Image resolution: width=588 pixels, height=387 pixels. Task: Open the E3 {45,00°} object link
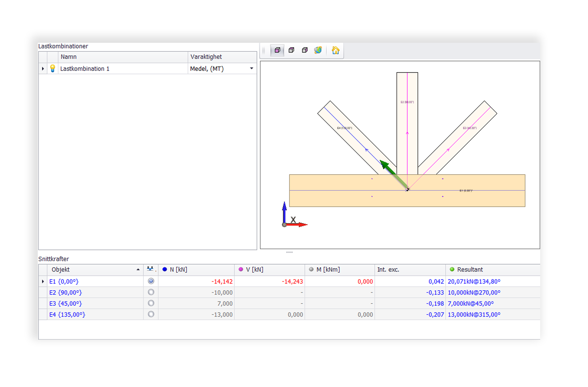coord(65,304)
